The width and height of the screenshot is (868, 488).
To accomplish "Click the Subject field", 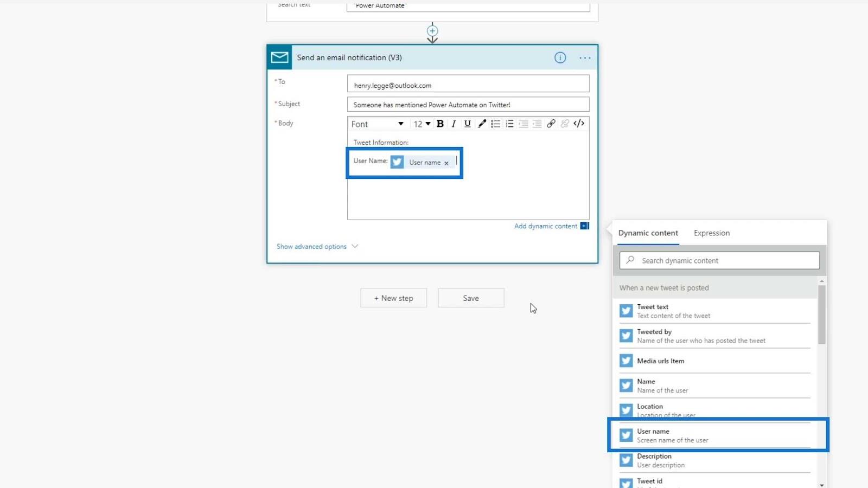I will [x=468, y=104].
